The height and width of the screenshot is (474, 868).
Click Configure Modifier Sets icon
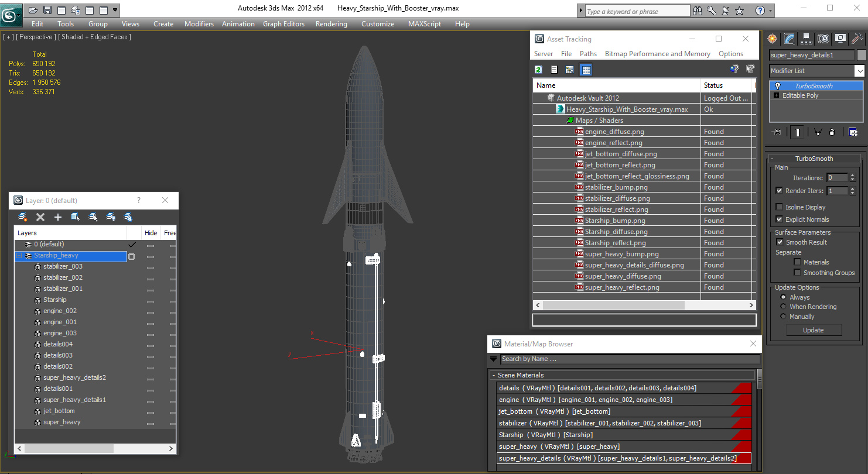click(x=853, y=132)
